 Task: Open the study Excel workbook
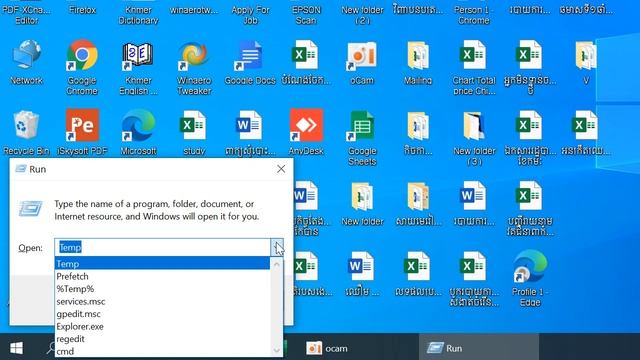(194, 133)
